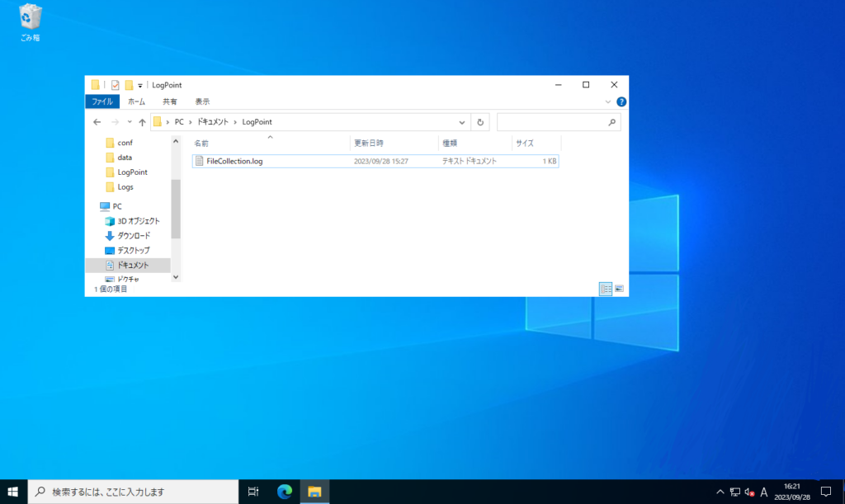The height and width of the screenshot is (504, 845).
Task: Switch to the 表示 ribbon tab
Action: (x=202, y=101)
